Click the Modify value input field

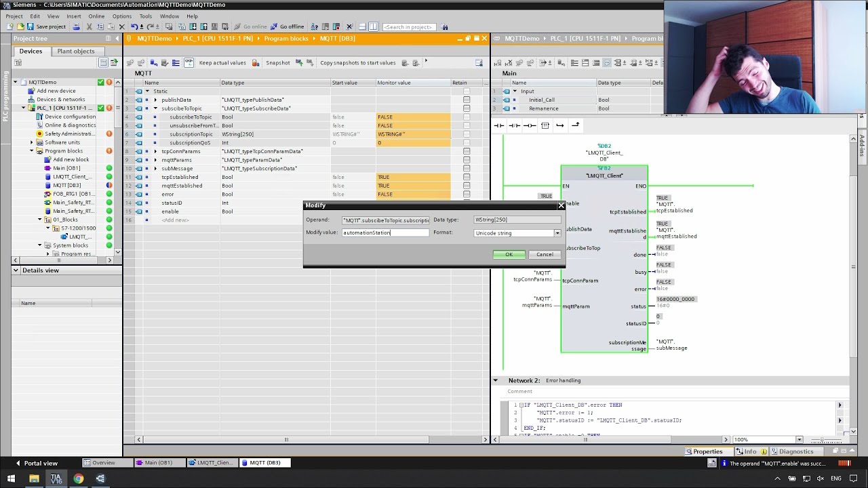[385, 232]
